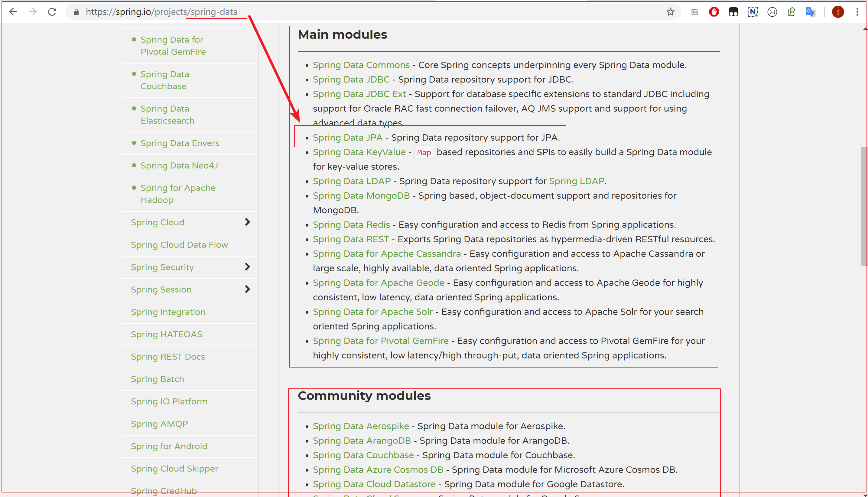Open the Spring Data Redis link
The width and height of the screenshot is (868, 497).
[x=351, y=225]
